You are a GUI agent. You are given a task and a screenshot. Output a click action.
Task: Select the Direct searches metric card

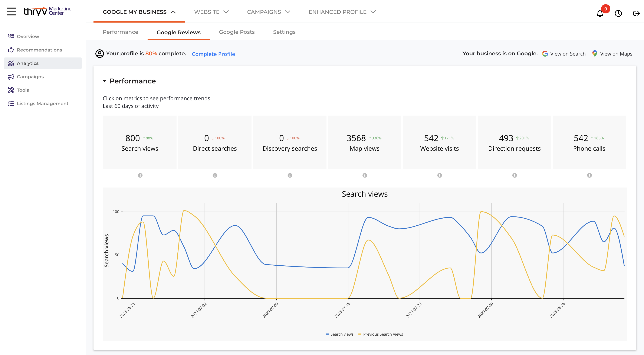click(x=215, y=142)
